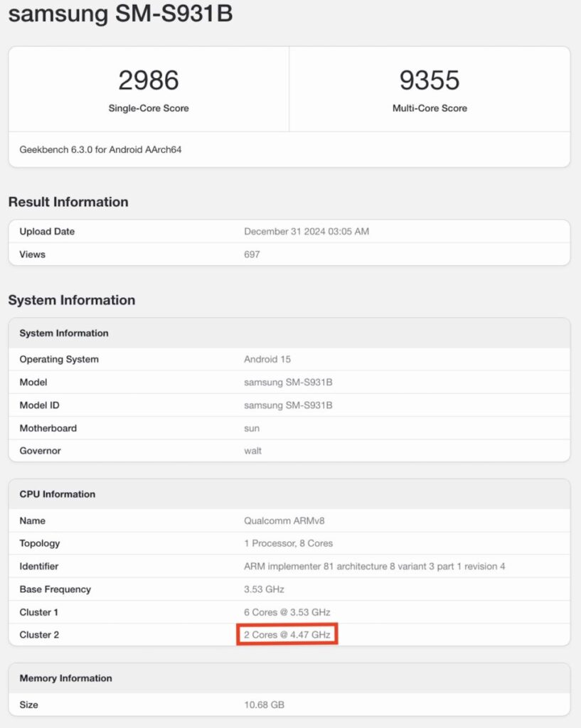The image size is (581, 728).
Task: Click the samsung SM-S931B page title
Action: (120, 14)
